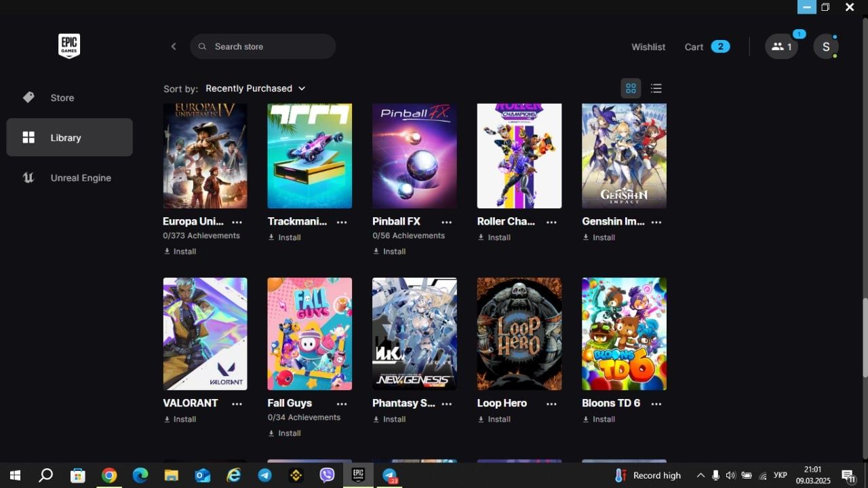Open Trackmania cover thumbnail
Image resolution: width=868 pixels, height=488 pixels.
[310, 156]
